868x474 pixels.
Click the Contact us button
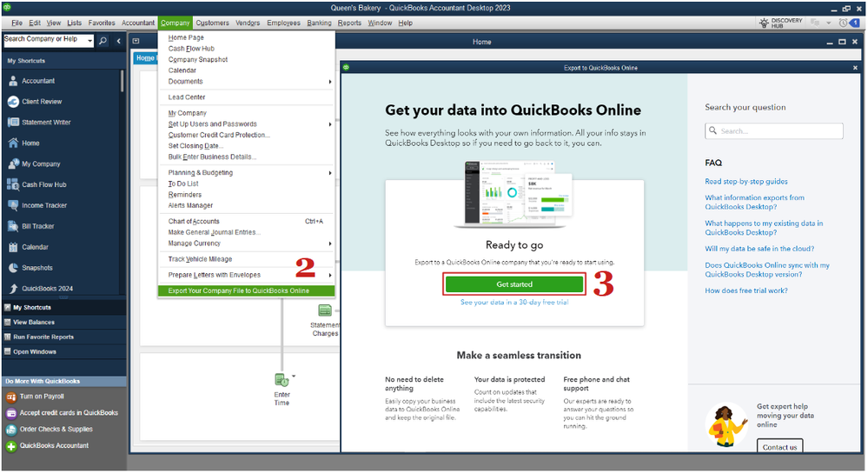[779, 447]
